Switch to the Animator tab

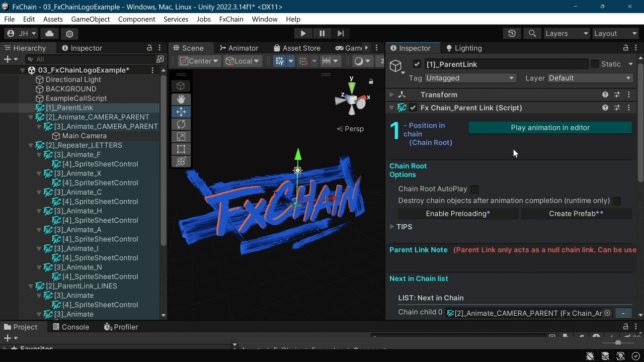tap(239, 48)
